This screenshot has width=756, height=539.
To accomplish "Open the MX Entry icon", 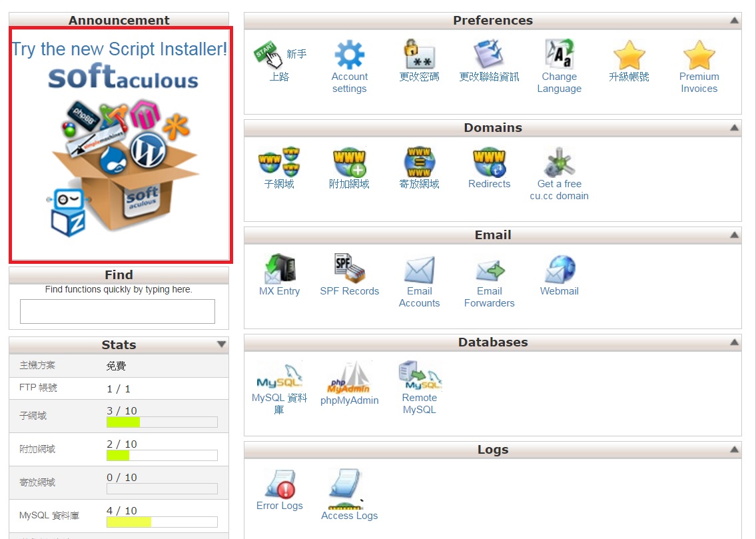I will coord(280,269).
